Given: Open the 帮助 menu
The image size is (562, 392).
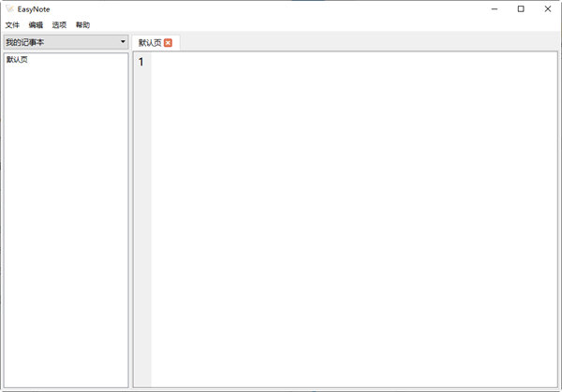Looking at the screenshot, I should 82,25.
